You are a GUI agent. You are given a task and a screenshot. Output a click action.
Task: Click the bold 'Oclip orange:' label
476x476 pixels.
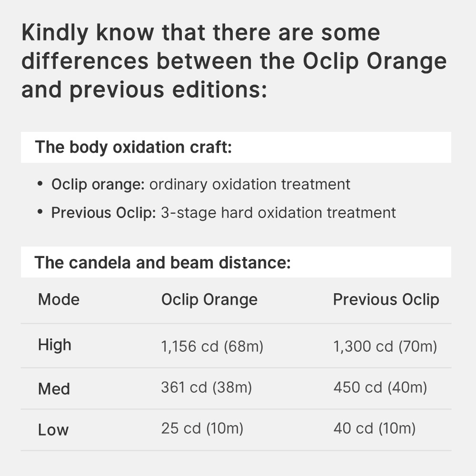point(98,184)
